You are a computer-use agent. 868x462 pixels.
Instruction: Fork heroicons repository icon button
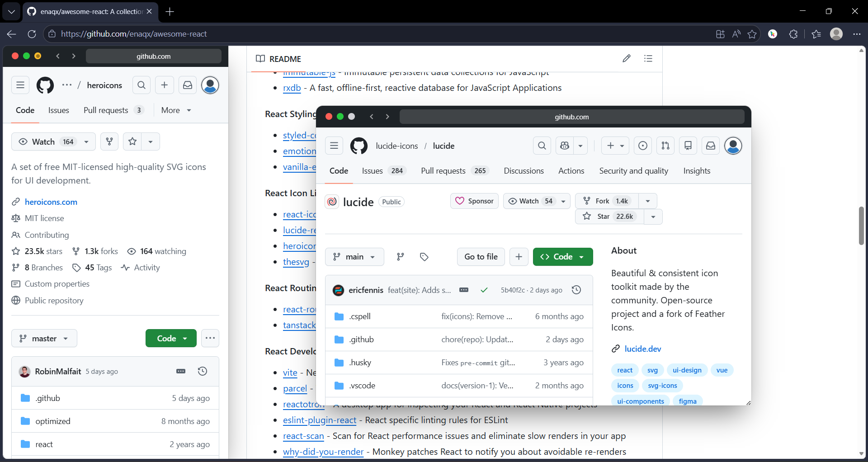coord(109,141)
